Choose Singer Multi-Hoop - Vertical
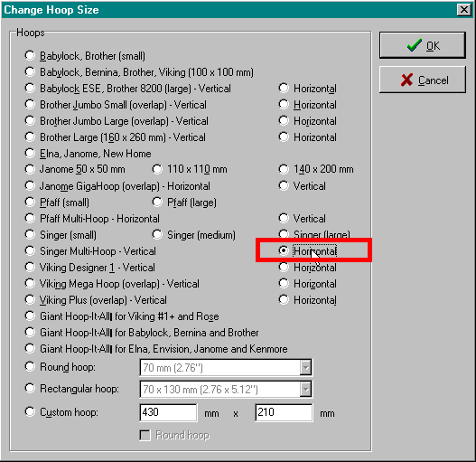The image size is (476, 462). [x=90, y=251]
